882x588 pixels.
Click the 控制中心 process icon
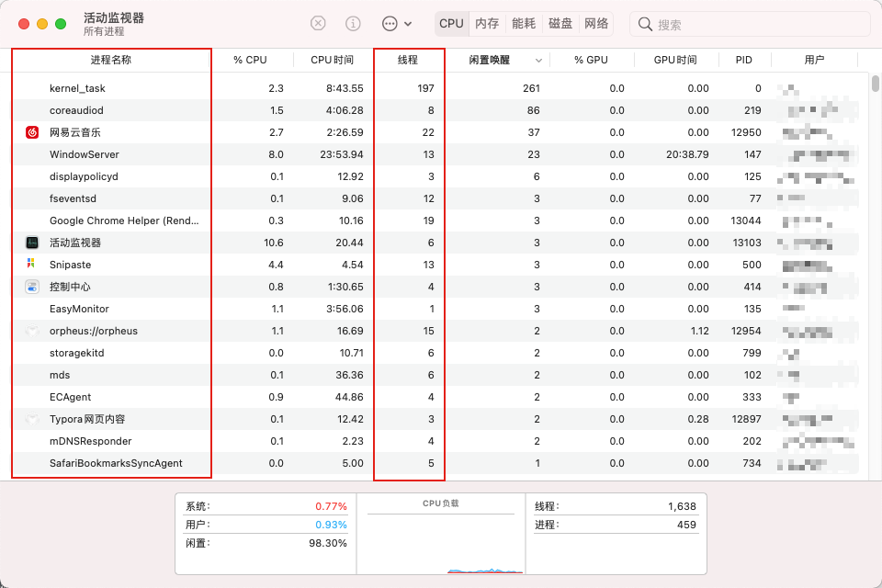[x=32, y=287]
